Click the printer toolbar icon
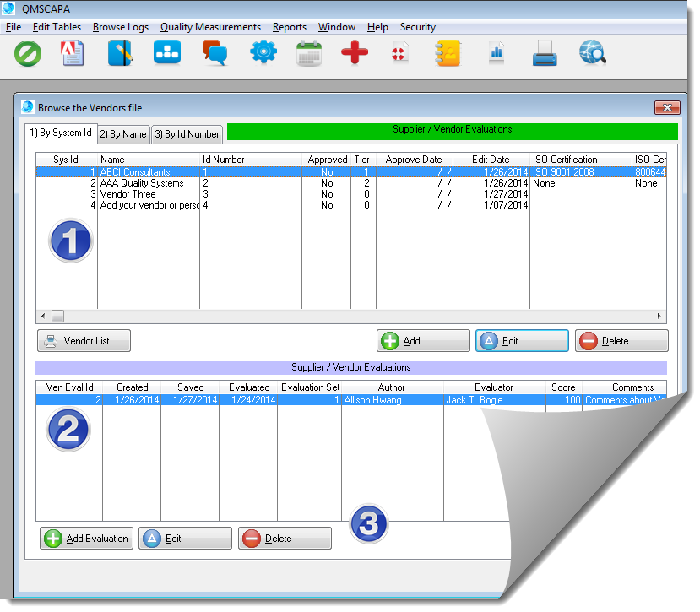Viewport: 700px width, 612px height. point(545,54)
